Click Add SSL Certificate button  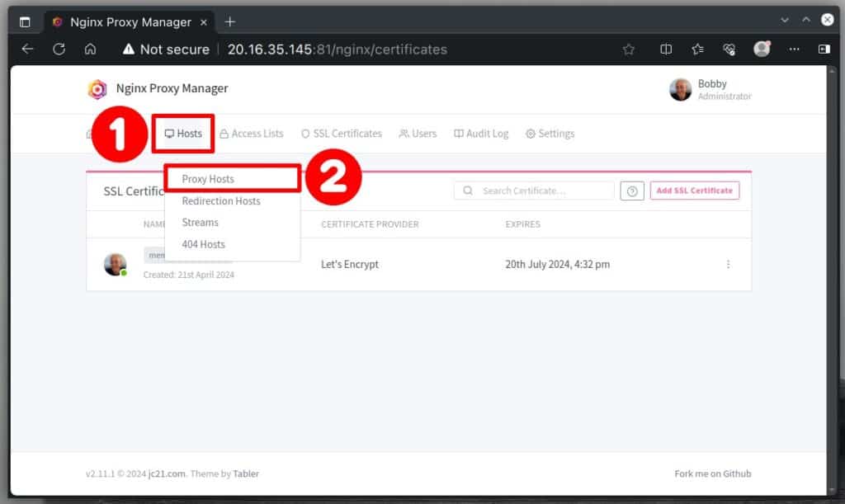(x=695, y=191)
